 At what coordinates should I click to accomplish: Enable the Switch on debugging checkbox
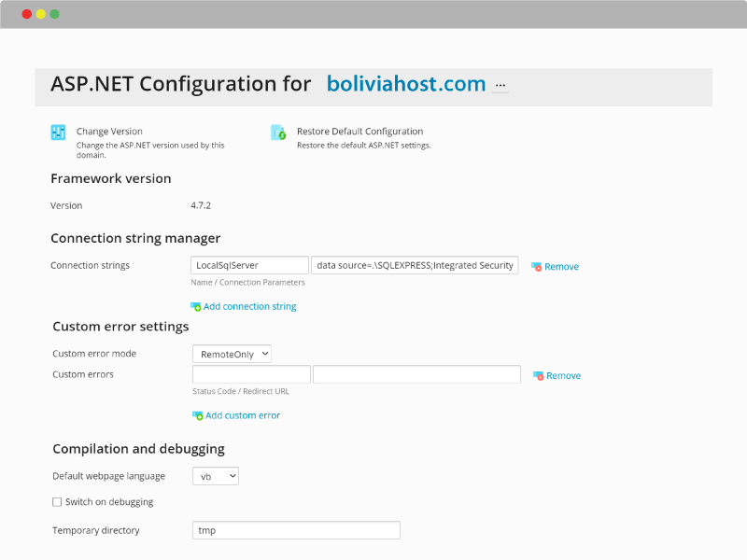tap(57, 502)
